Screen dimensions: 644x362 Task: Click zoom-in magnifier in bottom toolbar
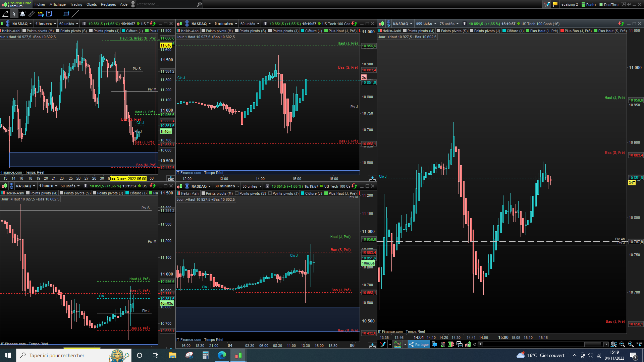pos(631,344)
